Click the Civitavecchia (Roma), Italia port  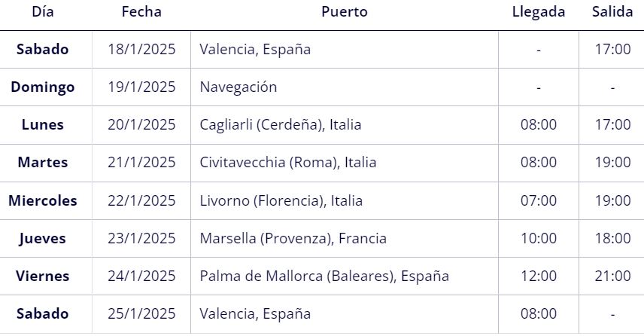click(288, 163)
